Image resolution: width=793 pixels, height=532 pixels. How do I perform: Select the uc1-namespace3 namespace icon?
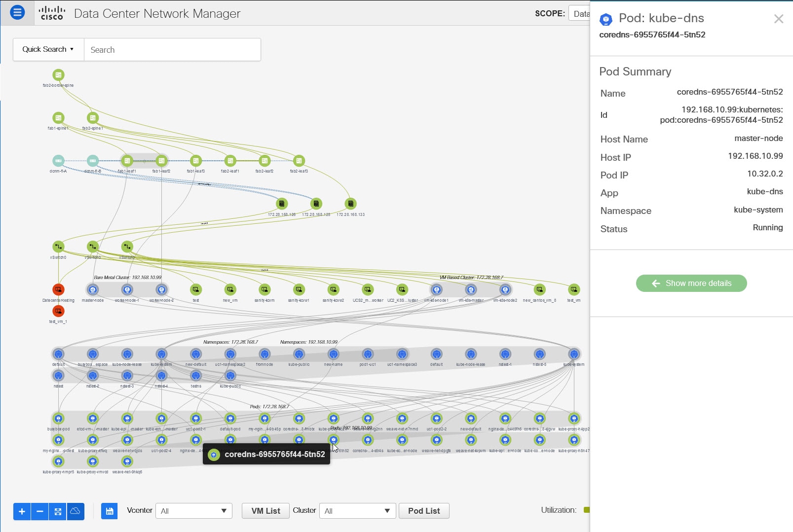point(402,354)
